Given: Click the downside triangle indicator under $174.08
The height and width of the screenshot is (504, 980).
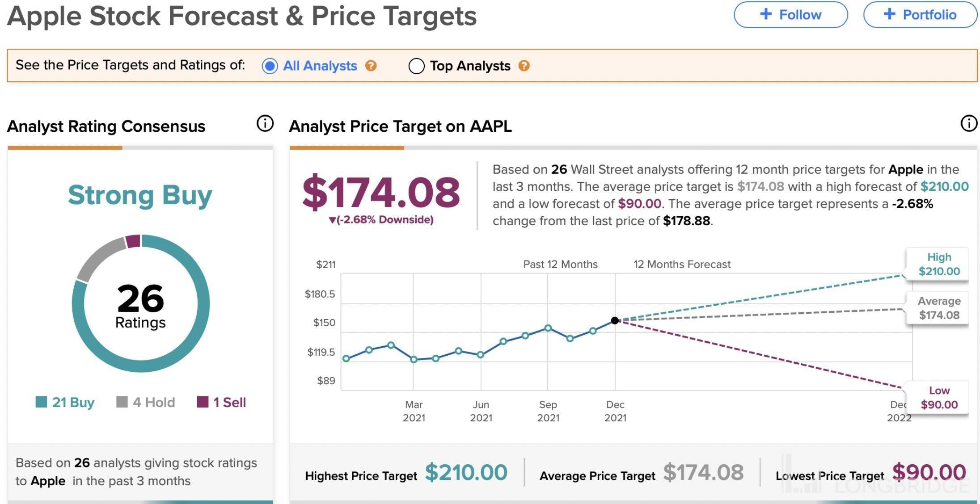Looking at the screenshot, I should [x=332, y=220].
